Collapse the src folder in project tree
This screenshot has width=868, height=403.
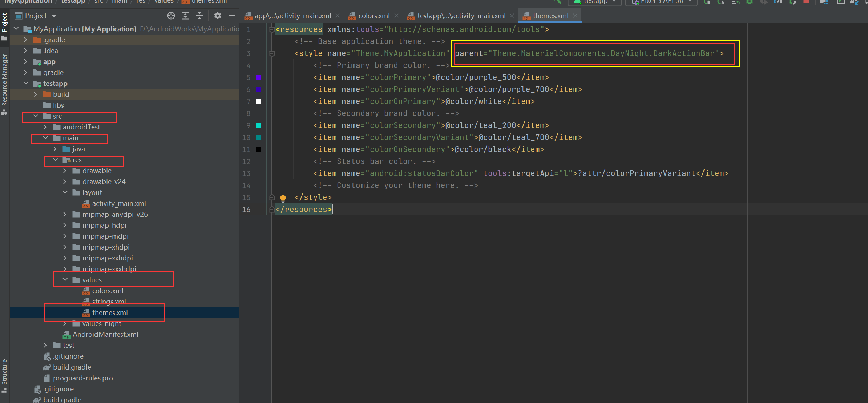(x=35, y=116)
